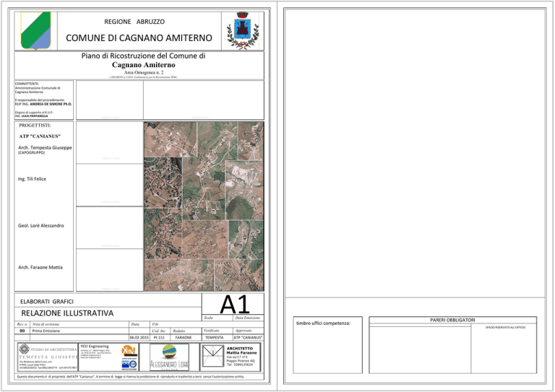Click the ownership notice 'Questo documento è di proprietà'
The image size is (555, 392).
pyautogui.click(x=131, y=377)
